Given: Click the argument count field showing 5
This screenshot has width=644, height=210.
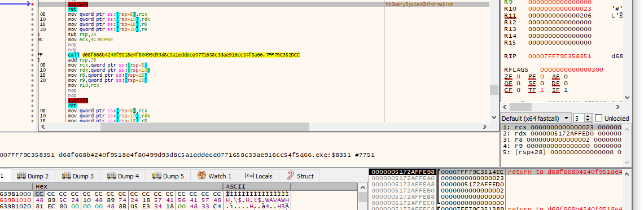Looking at the screenshot, I should click(579, 118).
